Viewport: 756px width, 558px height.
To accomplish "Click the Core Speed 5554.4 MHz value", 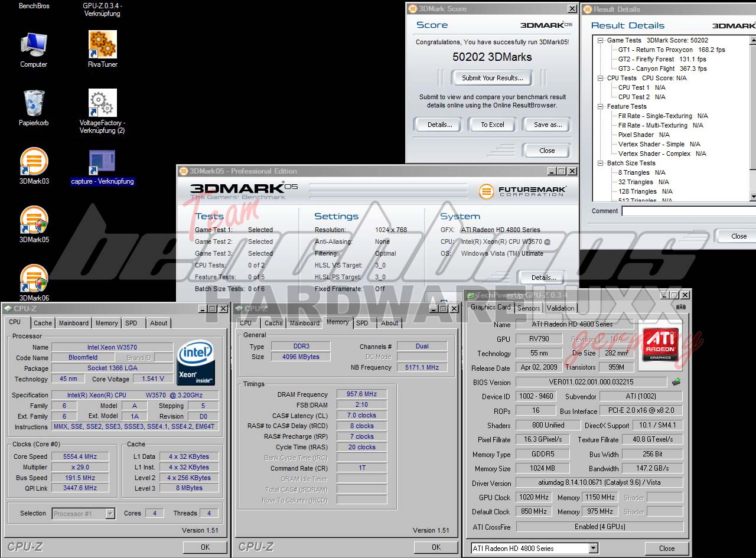I will coord(80,456).
